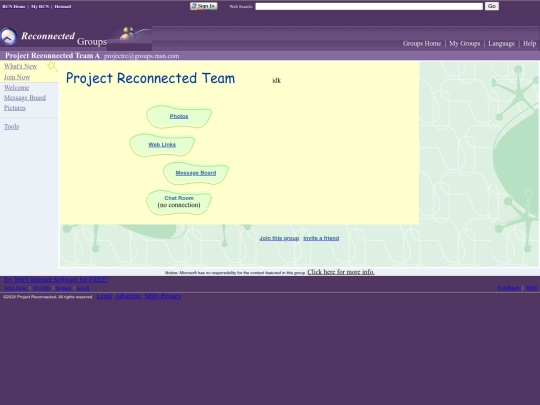The height and width of the screenshot is (405, 540).
Task: Click the Invite a friend link
Action: [321, 238]
